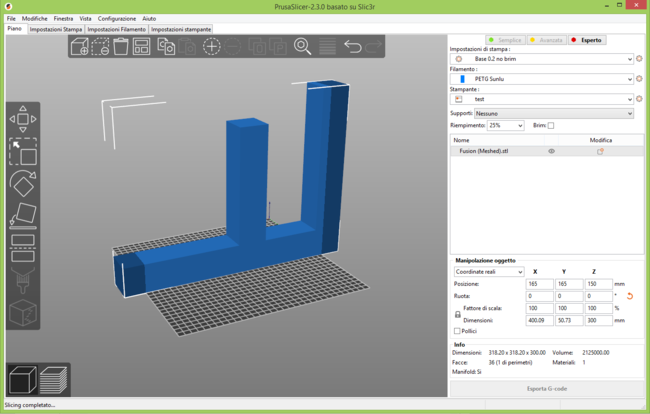This screenshot has width=650, height=414.
Task: Open the Configurazione menu
Action: point(116,18)
